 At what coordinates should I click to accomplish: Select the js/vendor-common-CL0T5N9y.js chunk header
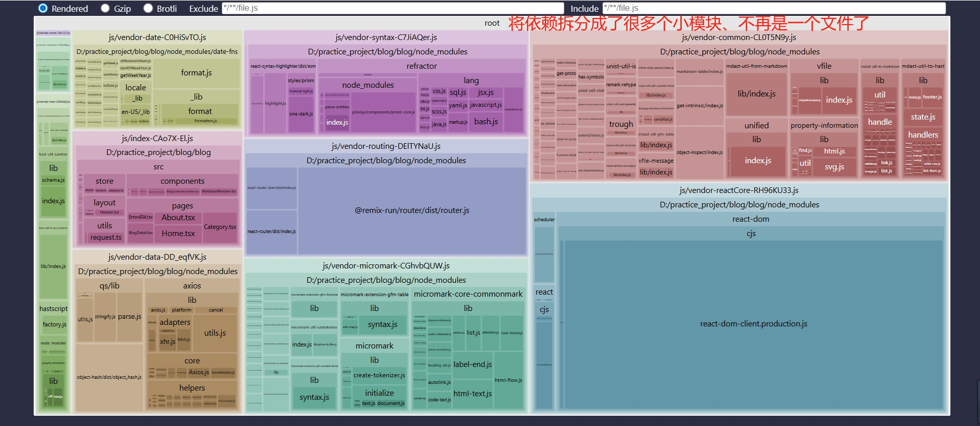pos(738,37)
